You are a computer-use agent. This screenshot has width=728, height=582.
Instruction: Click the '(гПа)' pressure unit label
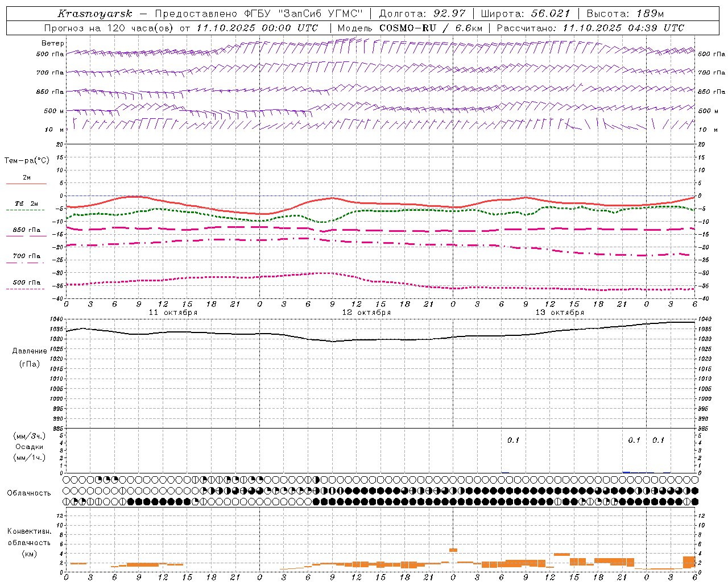(x=30, y=364)
